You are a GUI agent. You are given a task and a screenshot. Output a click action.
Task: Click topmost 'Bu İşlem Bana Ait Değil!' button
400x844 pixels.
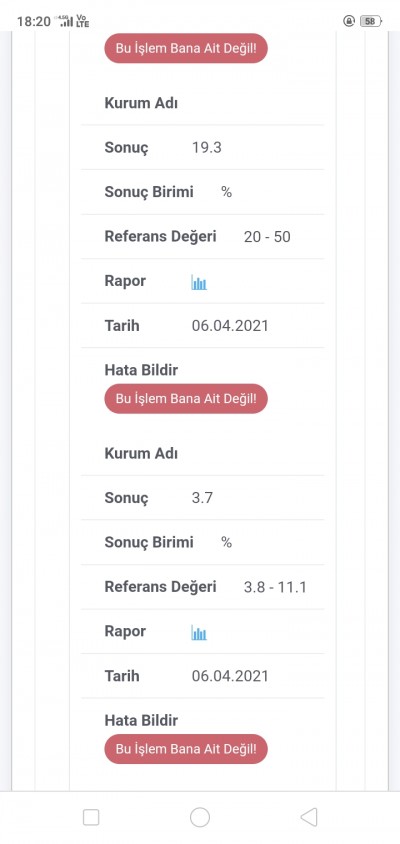(x=186, y=48)
